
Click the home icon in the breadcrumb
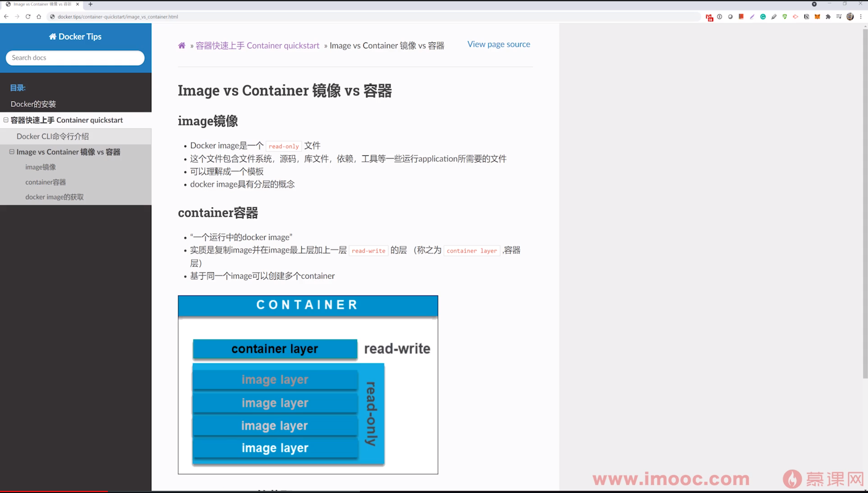point(182,46)
